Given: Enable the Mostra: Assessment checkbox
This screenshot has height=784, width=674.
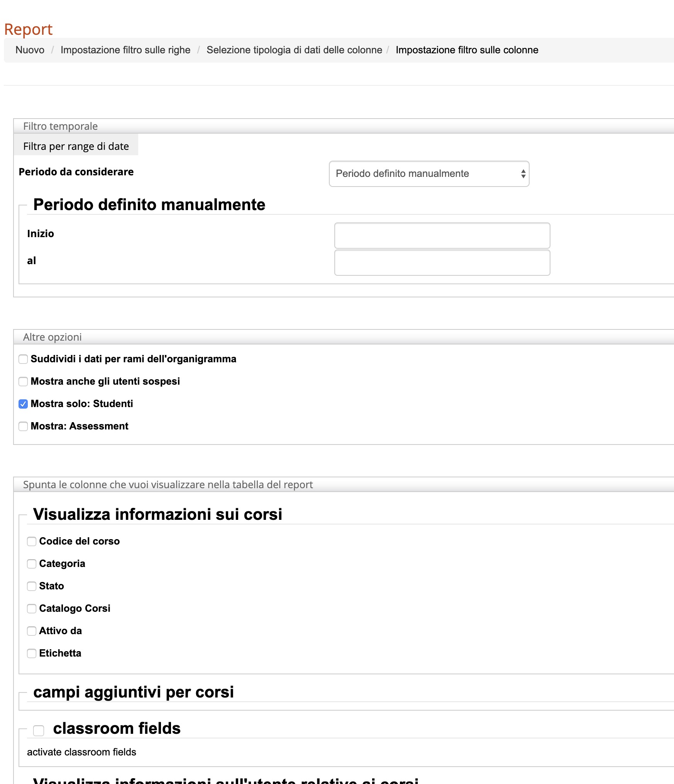Looking at the screenshot, I should coord(23,426).
